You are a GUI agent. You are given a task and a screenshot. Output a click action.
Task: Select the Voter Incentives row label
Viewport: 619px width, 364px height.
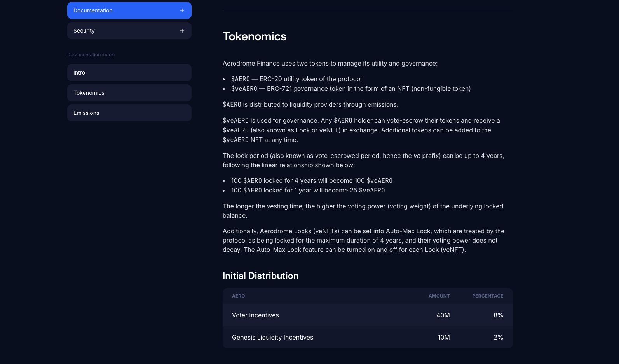point(255,315)
